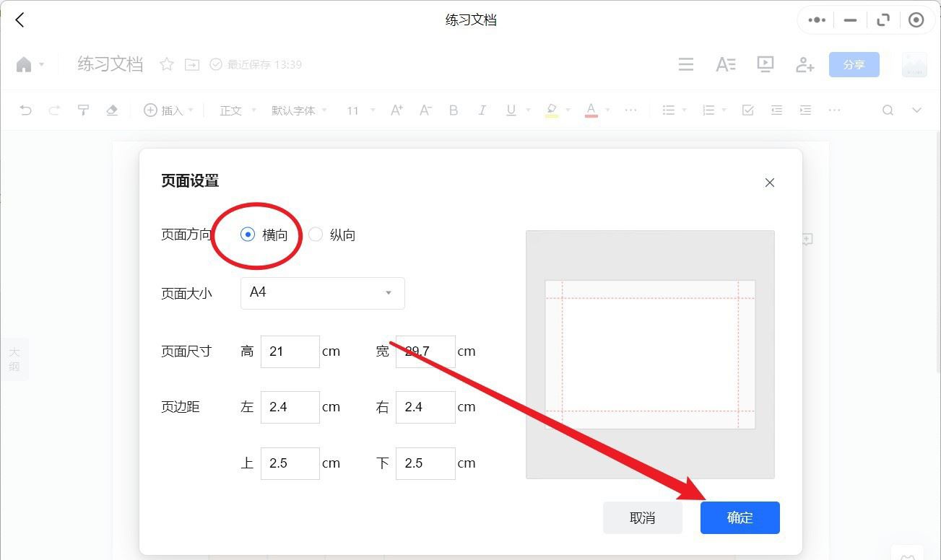This screenshot has width=941, height=560.
Task: Open the 大纲 outline side tab
Action: pos(14,359)
